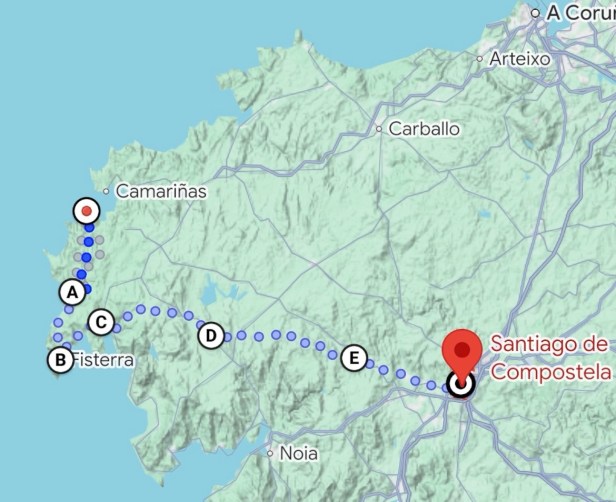The width and height of the screenshot is (616, 502).
Task: Click the black route origin circle at Santiago
Action: (461, 384)
